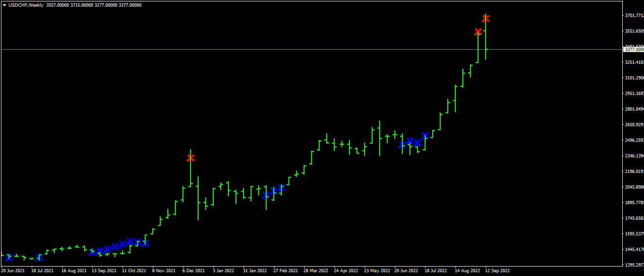Click the open value 3557.00000
The height and width of the screenshot is (276, 644).
click(58, 5)
